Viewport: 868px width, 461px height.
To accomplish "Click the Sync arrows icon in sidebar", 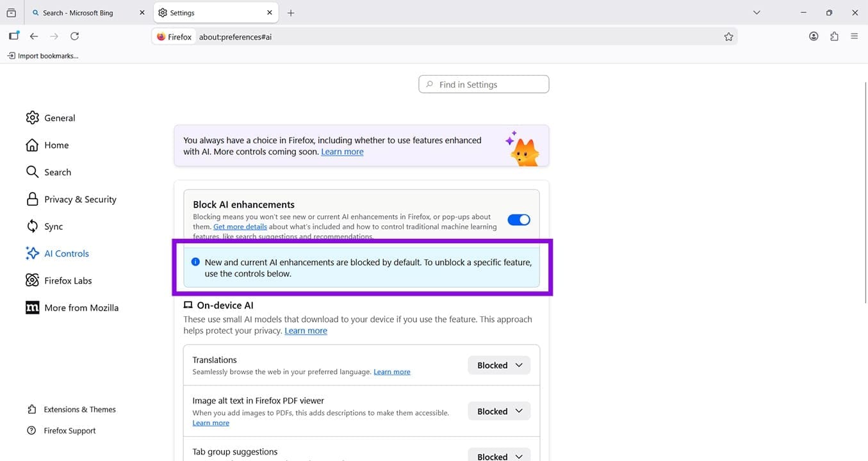I will pos(32,226).
